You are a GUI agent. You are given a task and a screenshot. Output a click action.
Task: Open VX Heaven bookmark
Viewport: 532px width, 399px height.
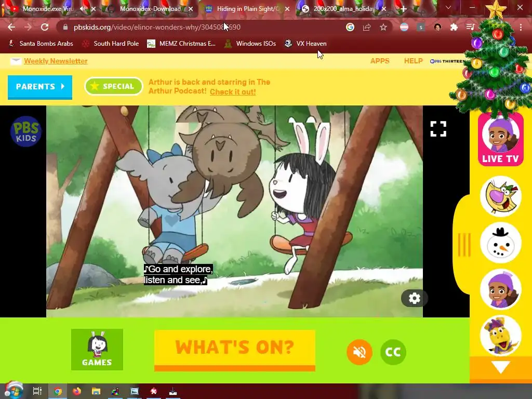tap(305, 44)
